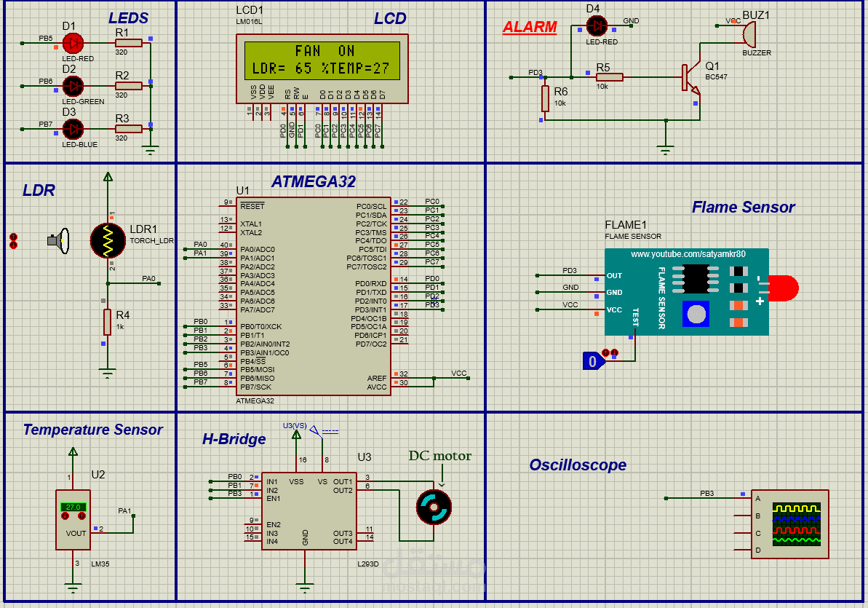Click the power arrow terminal above LDR1
Image resolution: width=868 pixels, height=608 pixels.
(108, 177)
